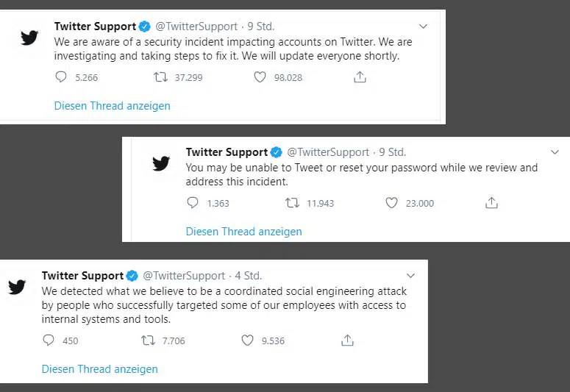This screenshot has width=570, height=392.
Task: Open @TwitterSupport handle in the 4 Std. tweet
Action: coord(184,276)
